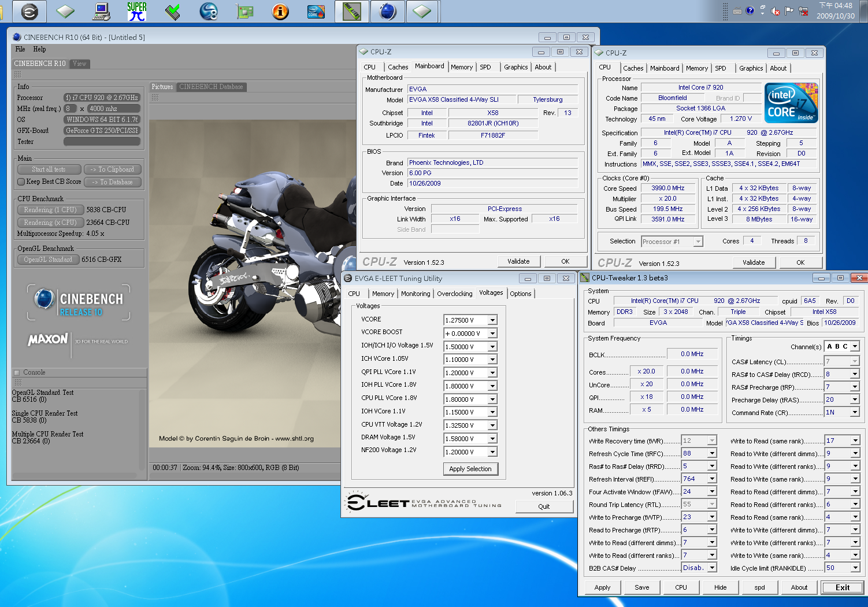The height and width of the screenshot is (607, 868).
Task: Click the CPU-Tweaker window title icon
Action: pos(585,277)
